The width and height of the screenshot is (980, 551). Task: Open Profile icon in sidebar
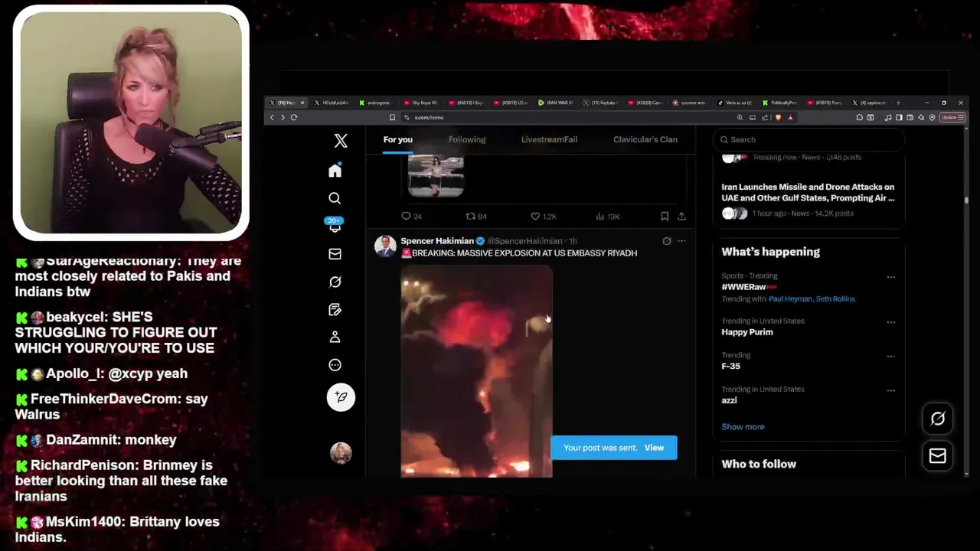tap(335, 337)
